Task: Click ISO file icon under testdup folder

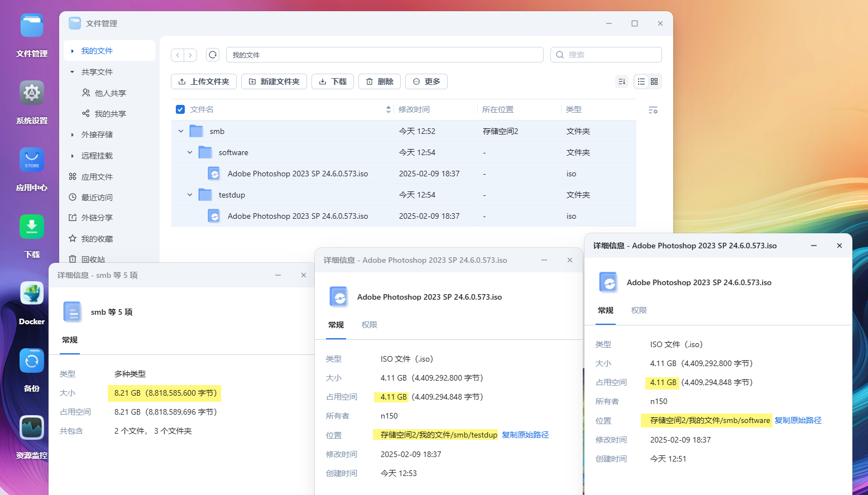Action: [214, 216]
